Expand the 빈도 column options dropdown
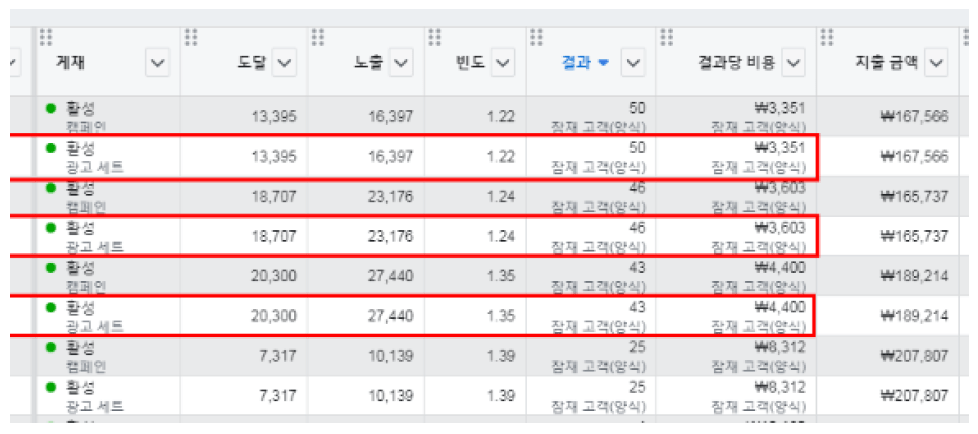978x434 pixels. pyautogui.click(x=503, y=64)
